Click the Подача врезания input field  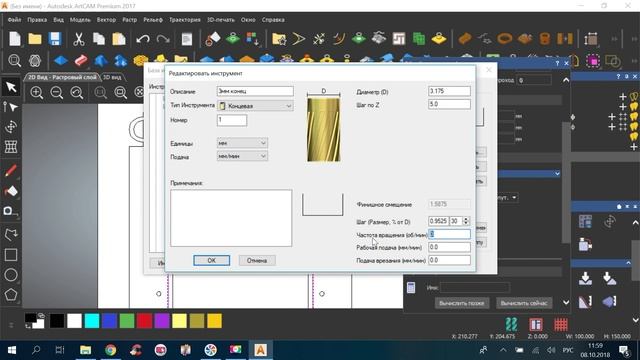(x=449, y=260)
